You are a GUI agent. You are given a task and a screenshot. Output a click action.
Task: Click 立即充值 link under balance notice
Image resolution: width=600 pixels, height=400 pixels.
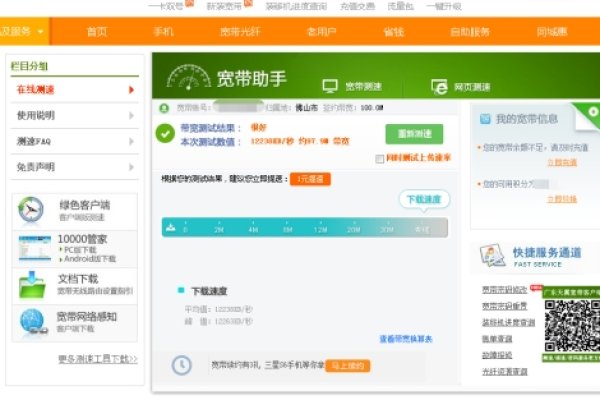point(562,163)
